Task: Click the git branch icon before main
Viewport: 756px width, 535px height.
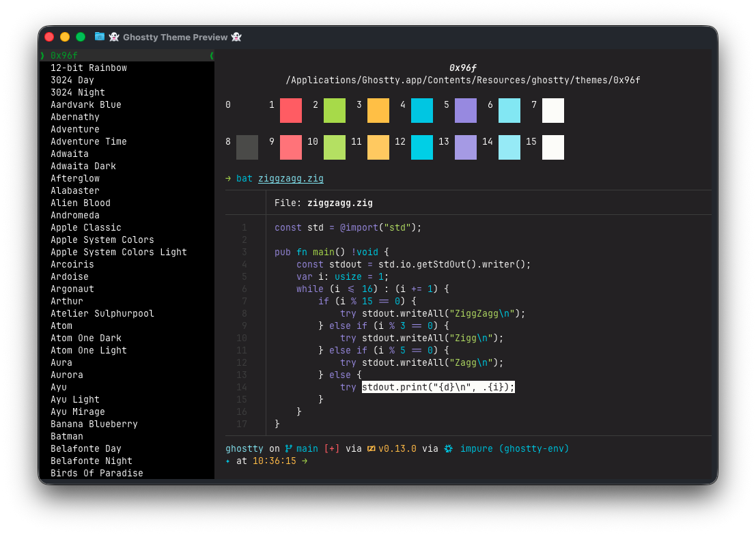Action: (x=288, y=449)
